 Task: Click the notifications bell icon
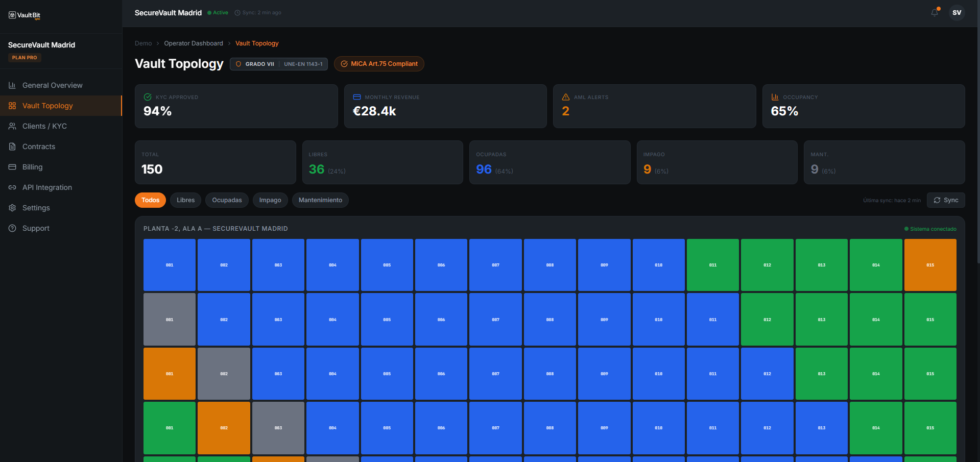(x=935, y=12)
